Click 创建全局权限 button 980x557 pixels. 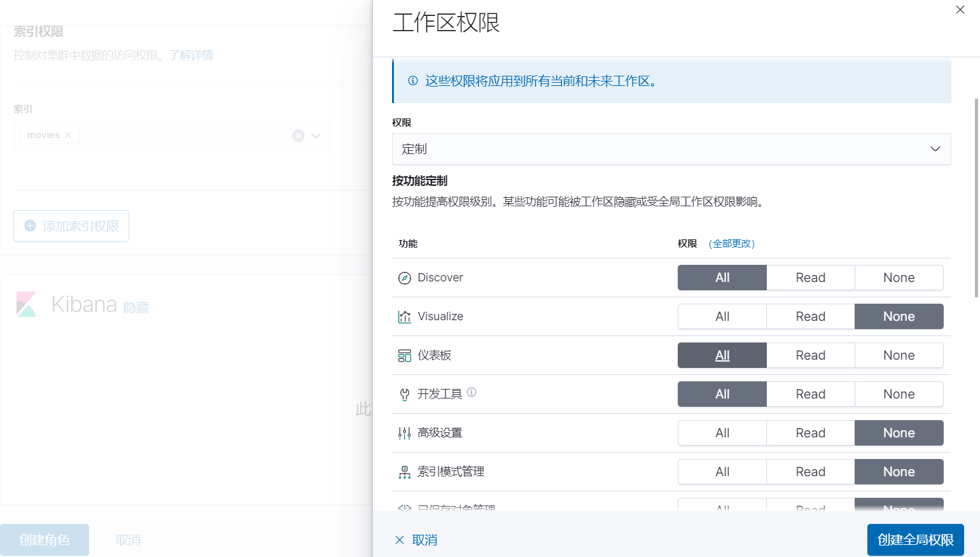915,540
